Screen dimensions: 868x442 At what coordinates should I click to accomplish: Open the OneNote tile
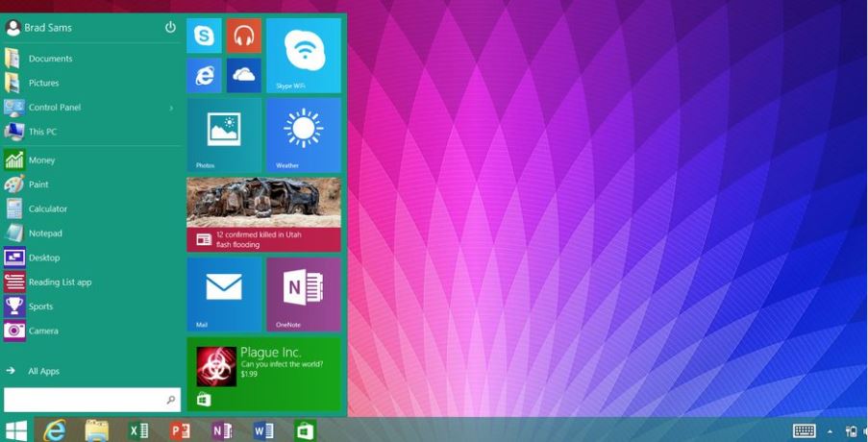(x=304, y=294)
